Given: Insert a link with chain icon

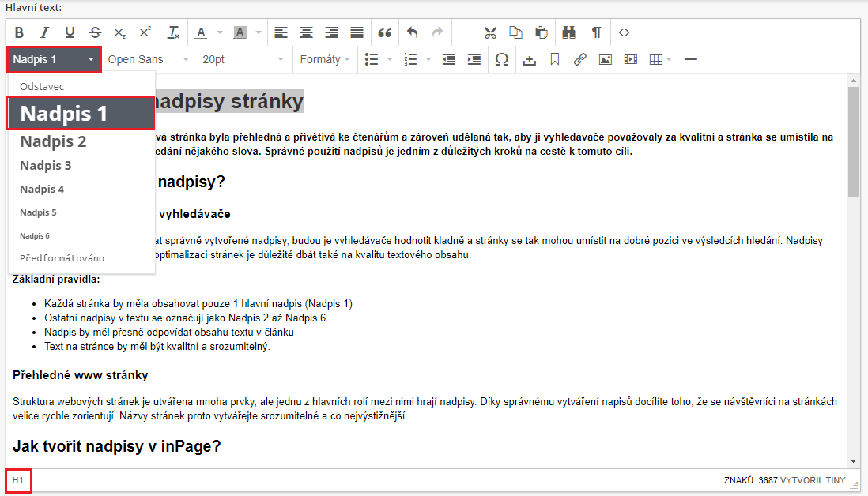Looking at the screenshot, I should [579, 59].
